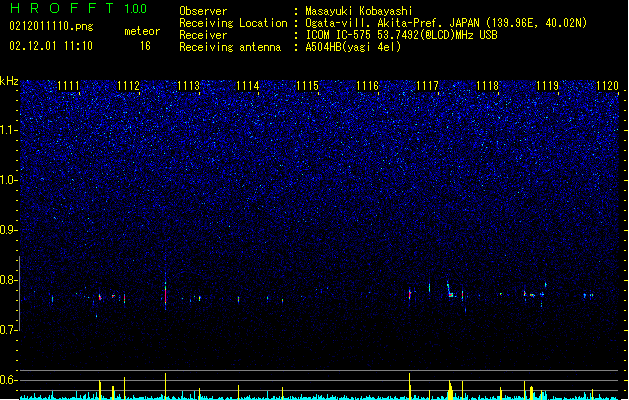
Task: Click the 1120 time tick label
Action: point(607,86)
